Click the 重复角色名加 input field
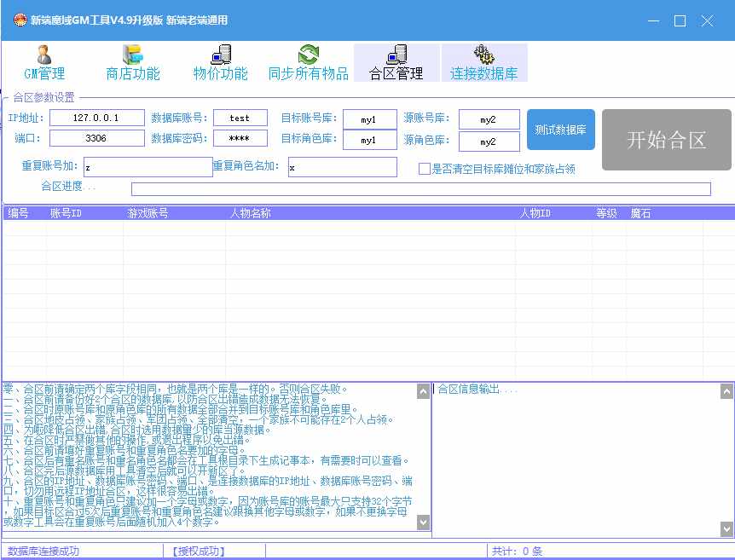The image size is (735, 560). tap(343, 167)
